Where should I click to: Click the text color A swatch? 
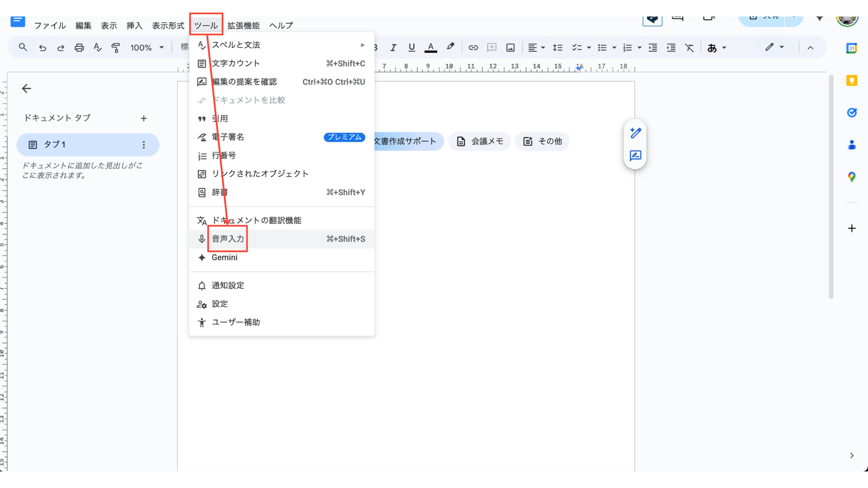coord(430,47)
